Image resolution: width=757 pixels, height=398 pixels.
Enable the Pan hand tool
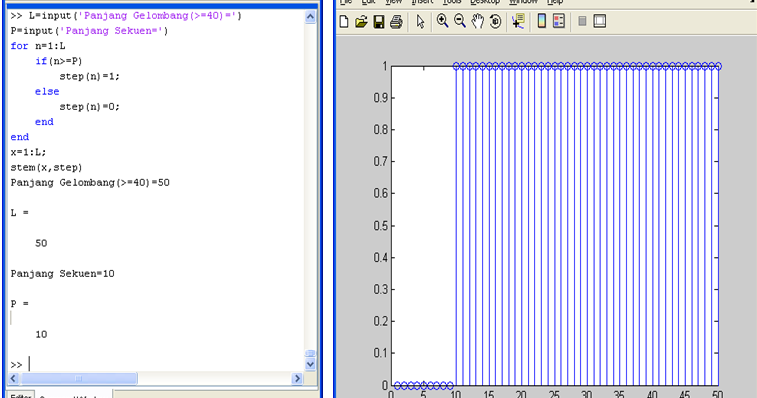coord(477,21)
